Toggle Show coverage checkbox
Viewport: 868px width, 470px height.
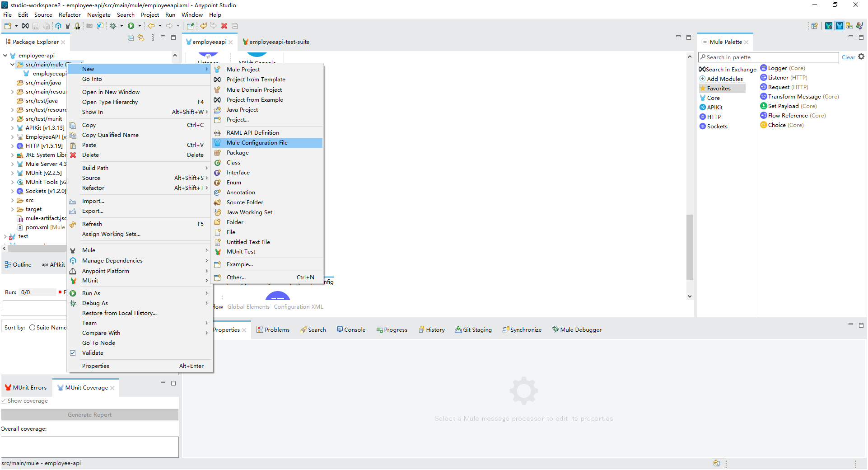(x=4, y=401)
